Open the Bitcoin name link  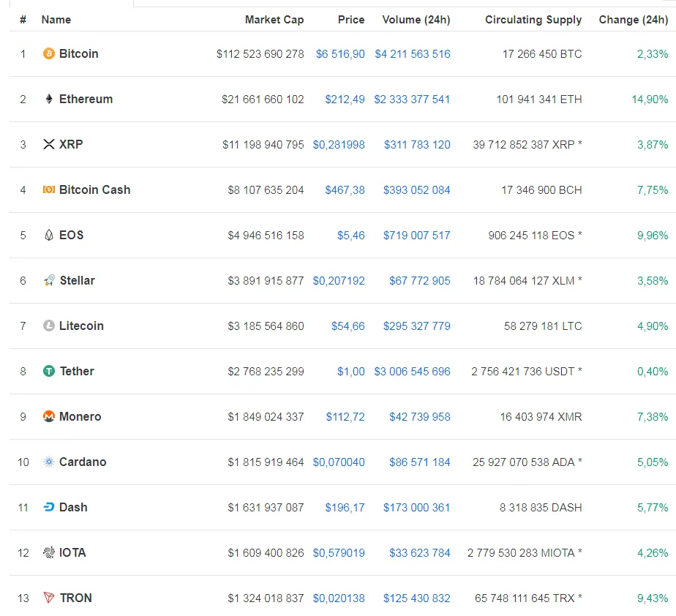click(x=78, y=54)
